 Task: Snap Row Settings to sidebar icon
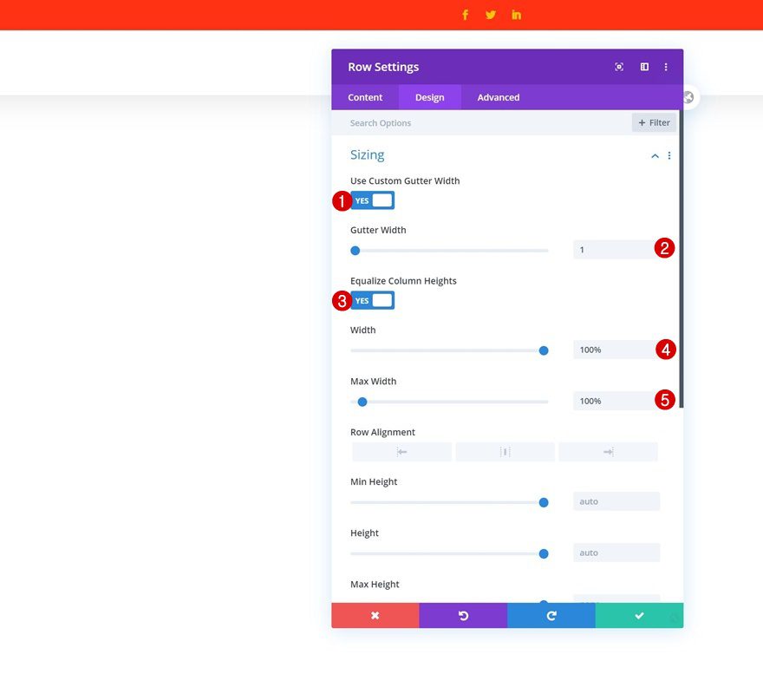pyautogui.click(x=644, y=67)
